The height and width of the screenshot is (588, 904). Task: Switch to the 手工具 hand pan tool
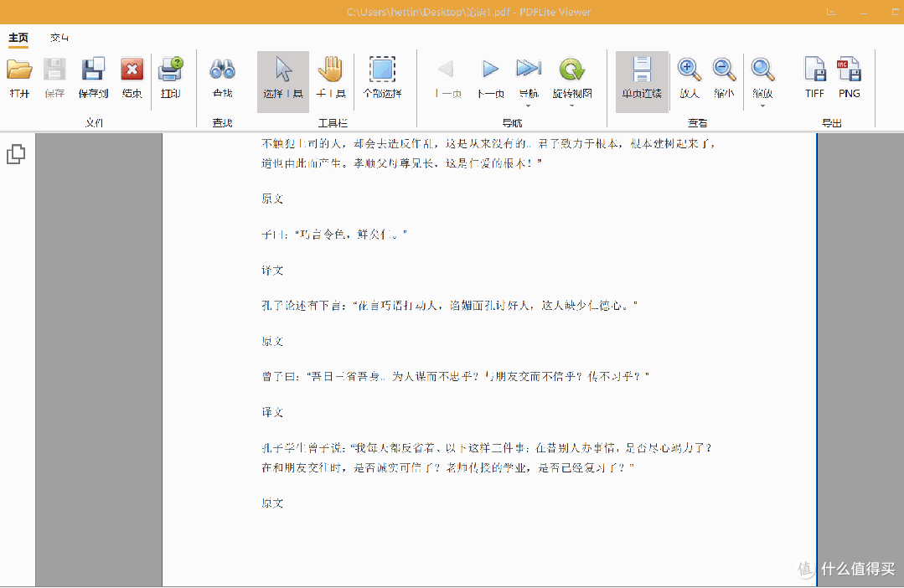(x=331, y=70)
